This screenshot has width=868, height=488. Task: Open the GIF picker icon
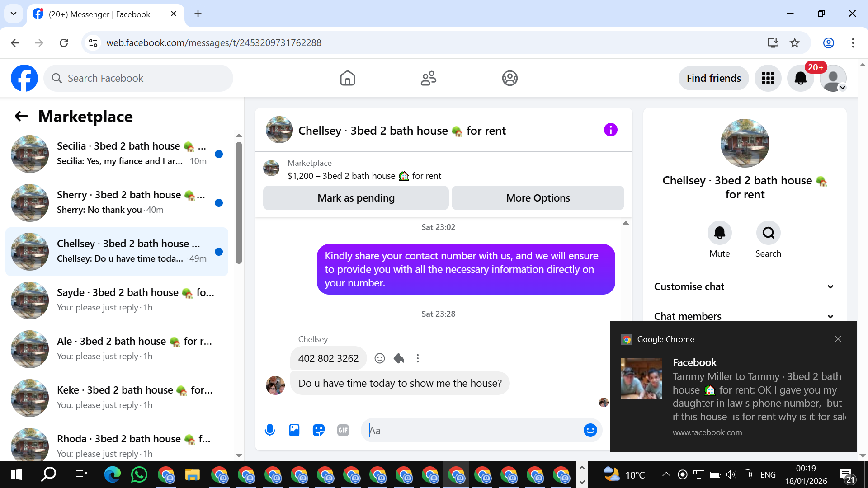point(343,430)
